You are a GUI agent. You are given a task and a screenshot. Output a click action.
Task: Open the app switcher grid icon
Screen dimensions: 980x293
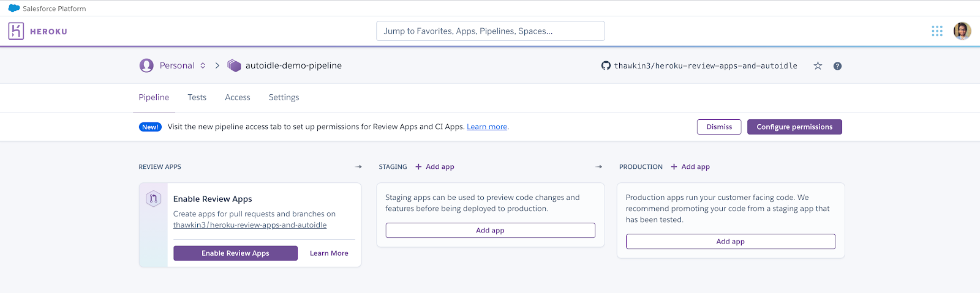[x=937, y=31]
